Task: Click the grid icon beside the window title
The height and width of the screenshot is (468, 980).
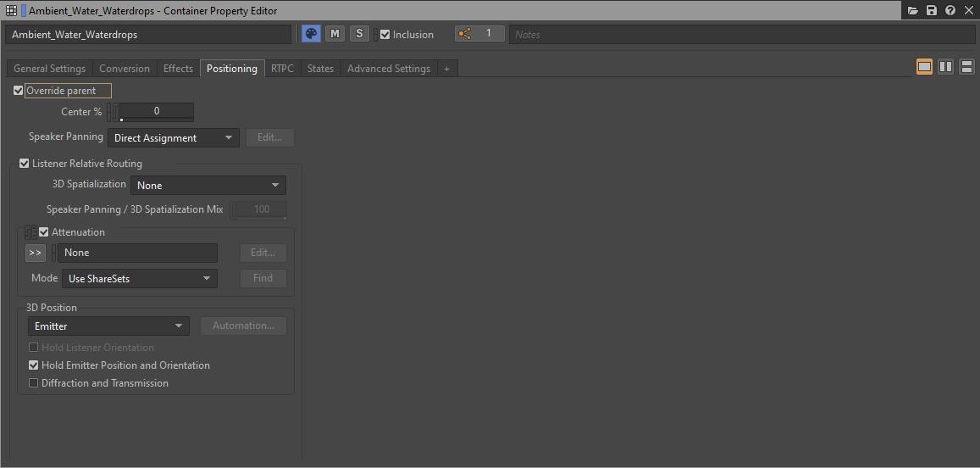Action: 11,11
